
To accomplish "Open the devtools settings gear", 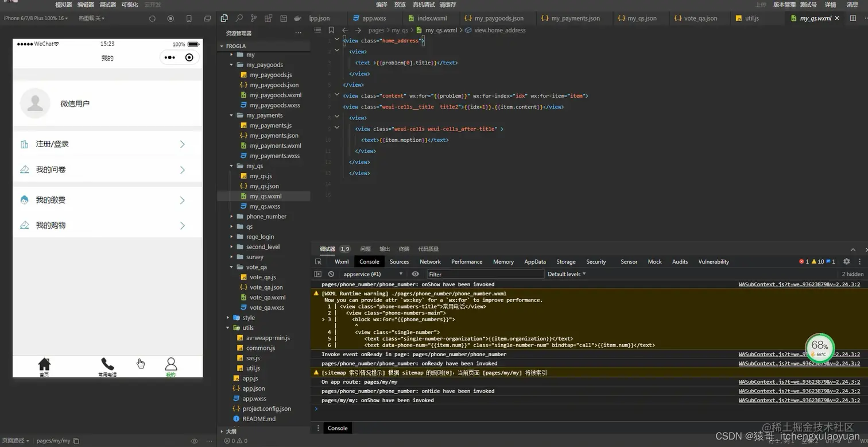I will (x=846, y=261).
